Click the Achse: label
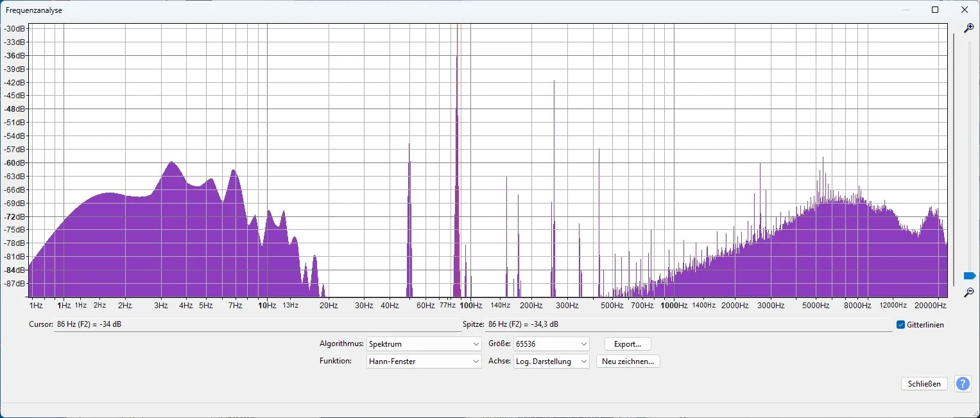 click(x=499, y=361)
